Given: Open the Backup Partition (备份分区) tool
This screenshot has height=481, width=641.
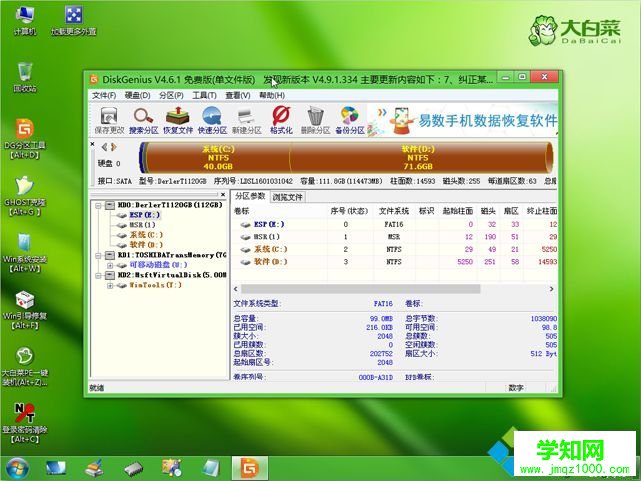Looking at the screenshot, I should pos(350,120).
